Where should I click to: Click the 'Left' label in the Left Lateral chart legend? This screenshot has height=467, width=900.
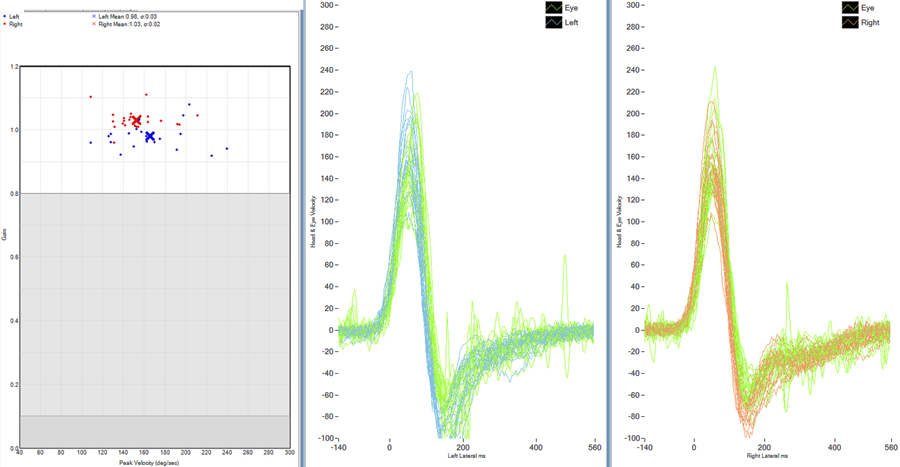click(571, 22)
